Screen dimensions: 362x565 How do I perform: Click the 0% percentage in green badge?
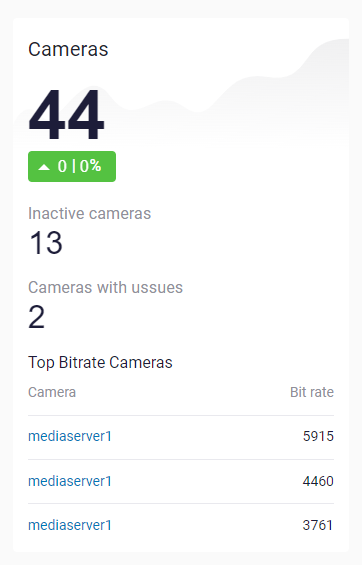(90, 166)
